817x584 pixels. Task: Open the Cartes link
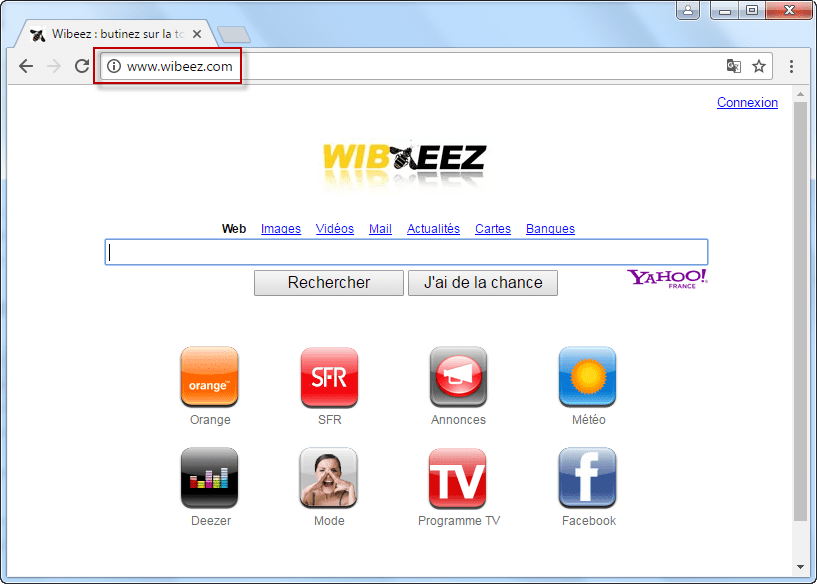(493, 229)
